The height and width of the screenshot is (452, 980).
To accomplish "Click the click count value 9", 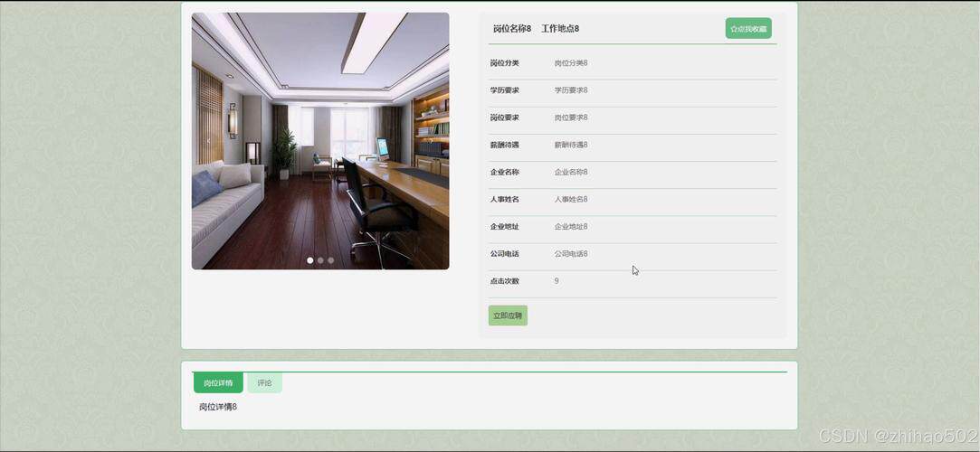I will click(557, 281).
